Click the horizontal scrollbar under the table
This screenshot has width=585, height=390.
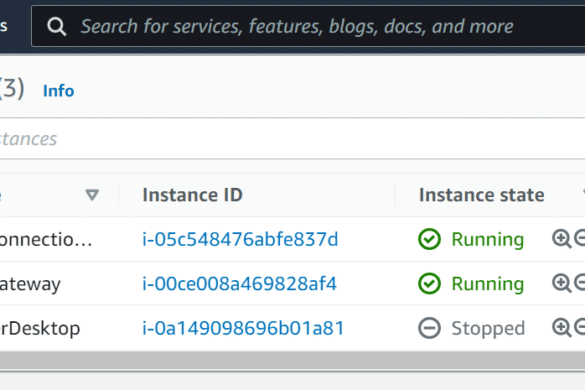(x=292, y=361)
